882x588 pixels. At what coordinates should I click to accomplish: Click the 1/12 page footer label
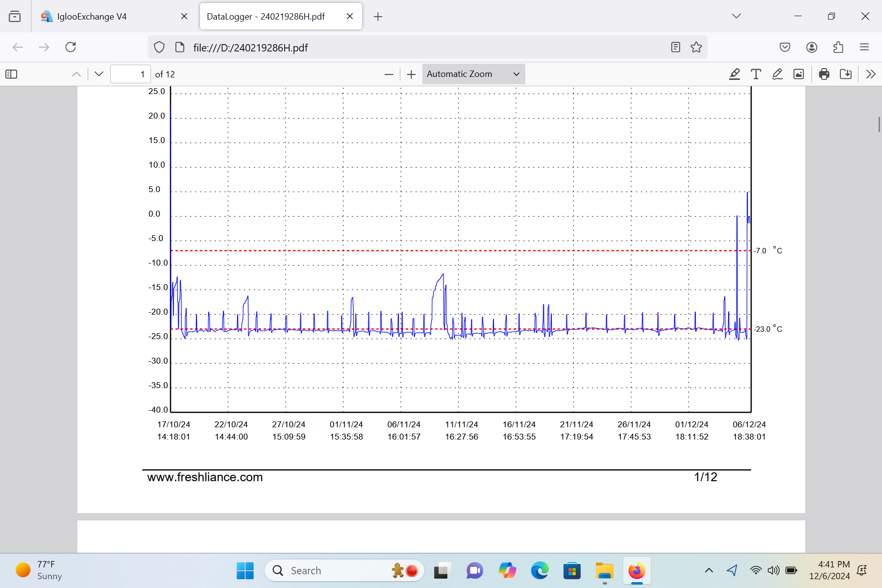click(706, 477)
